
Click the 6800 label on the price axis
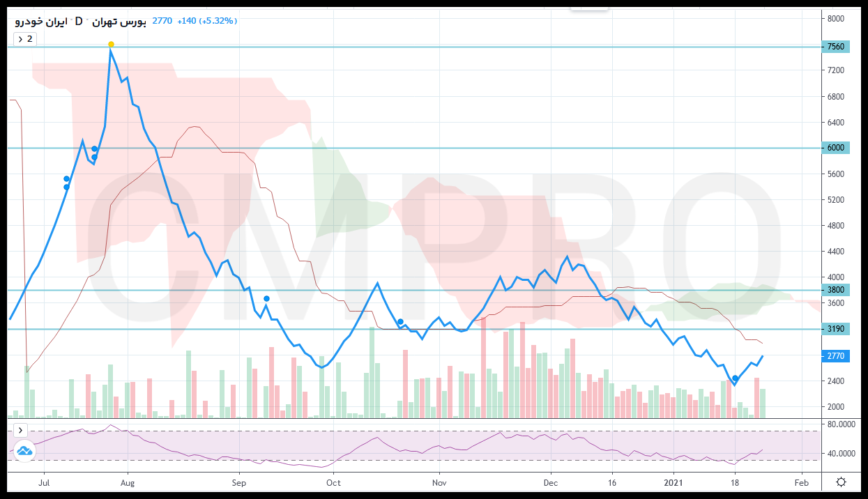(x=837, y=96)
